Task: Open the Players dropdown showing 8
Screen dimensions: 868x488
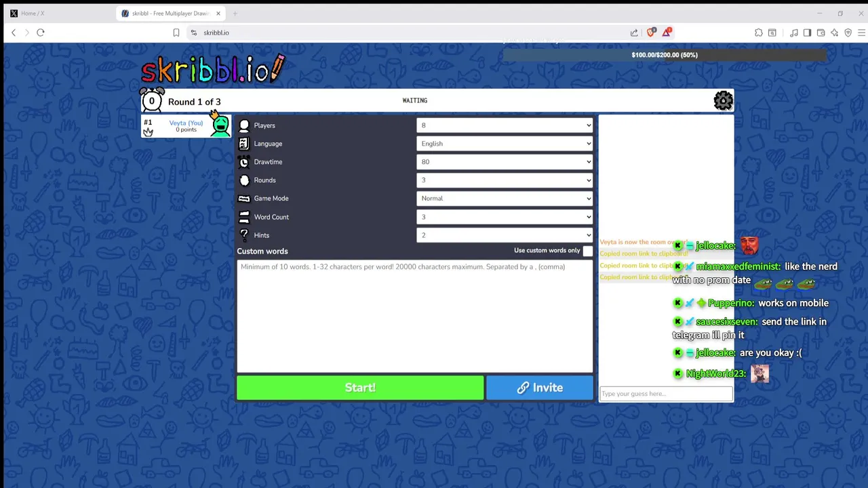Action: 505,125
